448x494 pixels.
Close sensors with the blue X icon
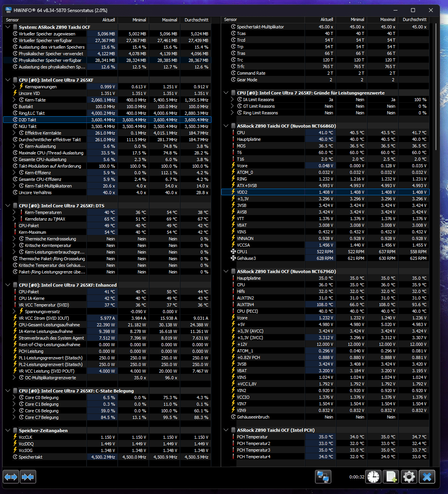pos(427,476)
